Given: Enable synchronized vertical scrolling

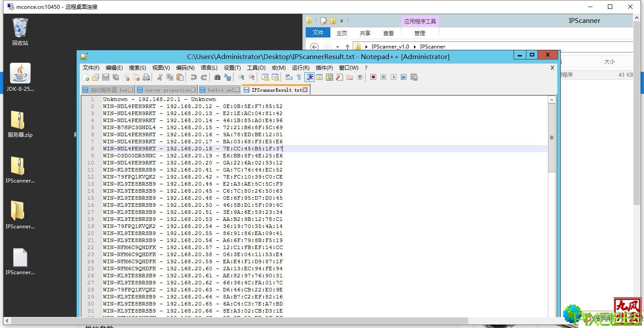Looking at the screenshot, I should click(265, 77).
